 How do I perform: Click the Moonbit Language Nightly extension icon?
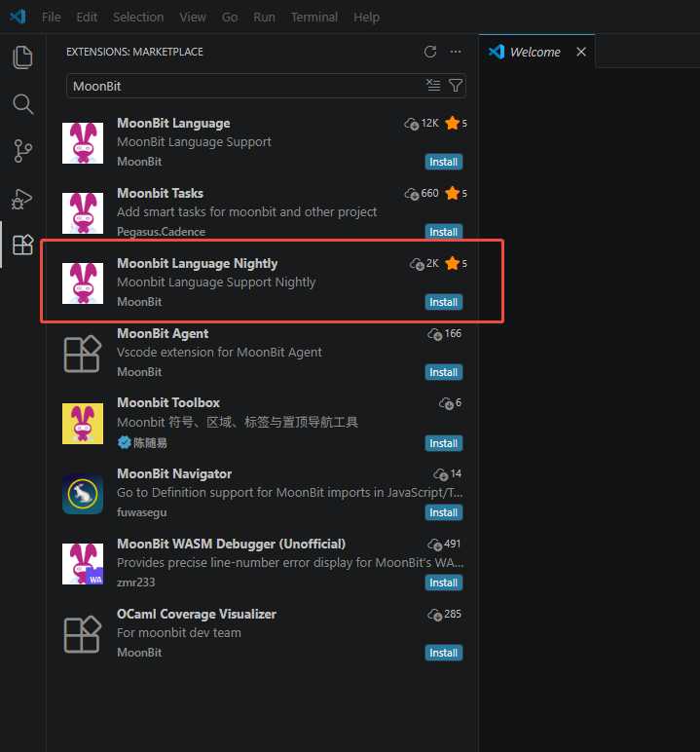[83, 282]
